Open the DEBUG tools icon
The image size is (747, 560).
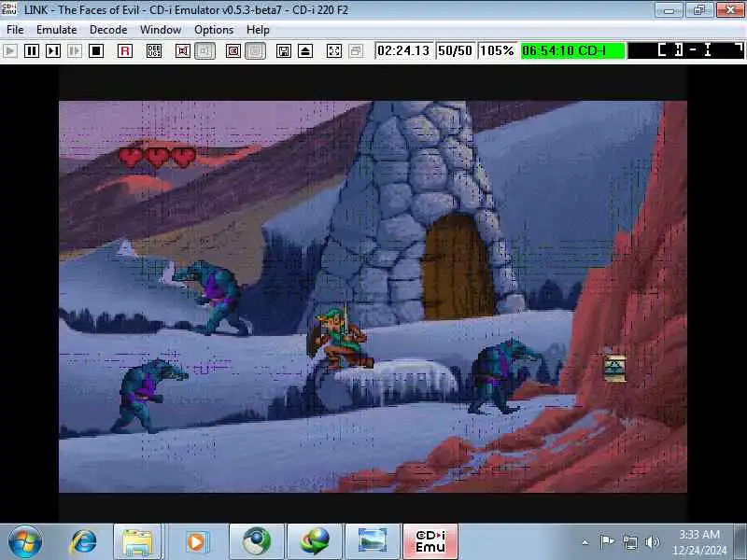point(154,51)
